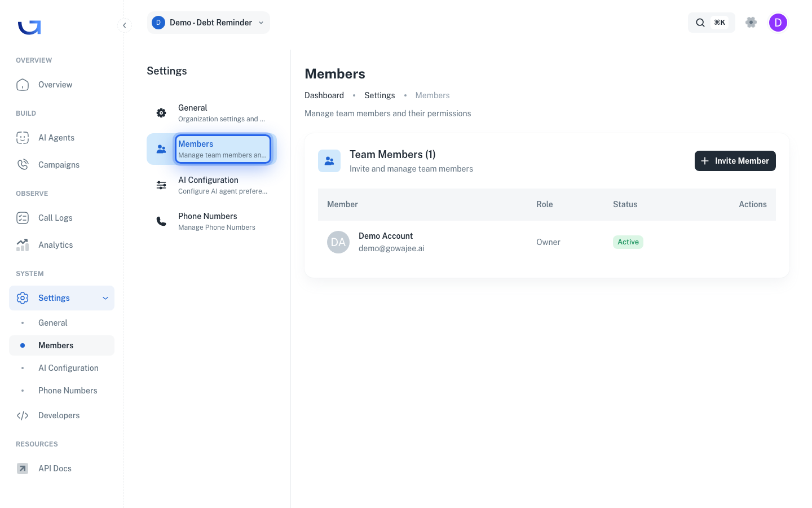Open the search box with ⌘K shortcut
812x508 pixels.
[712, 23]
